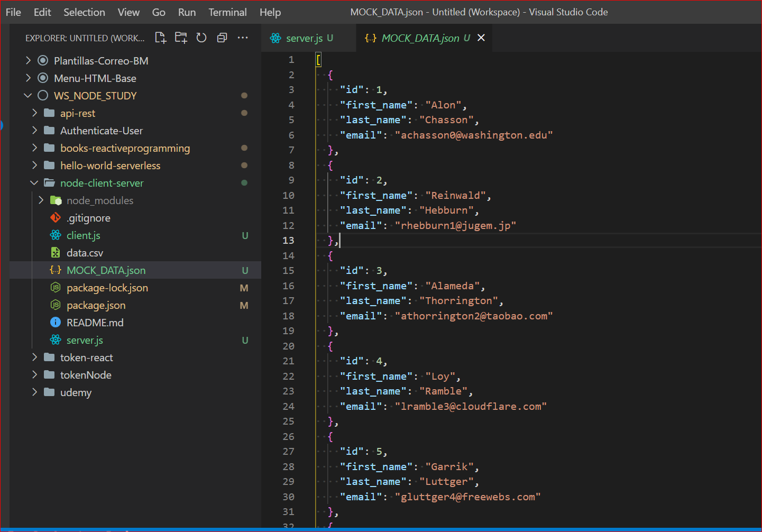Image resolution: width=762 pixels, height=532 pixels.
Task: Click line number 20 in the gutter
Action: 288,346
